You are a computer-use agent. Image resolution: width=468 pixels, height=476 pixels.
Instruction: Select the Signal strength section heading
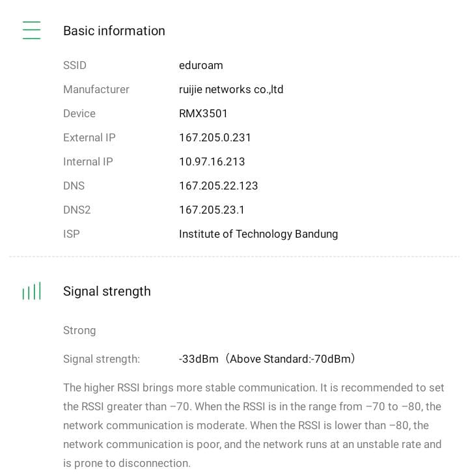(x=107, y=291)
